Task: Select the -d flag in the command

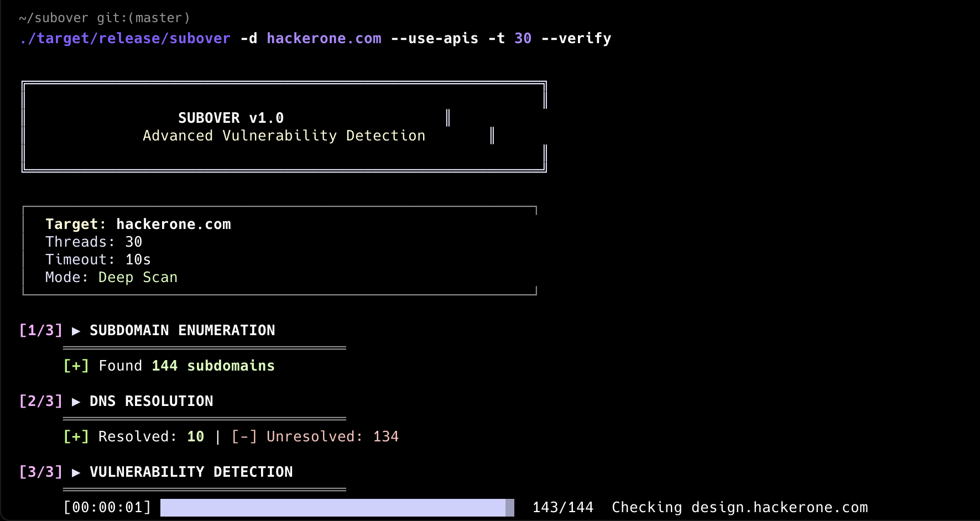Action: [249, 39]
